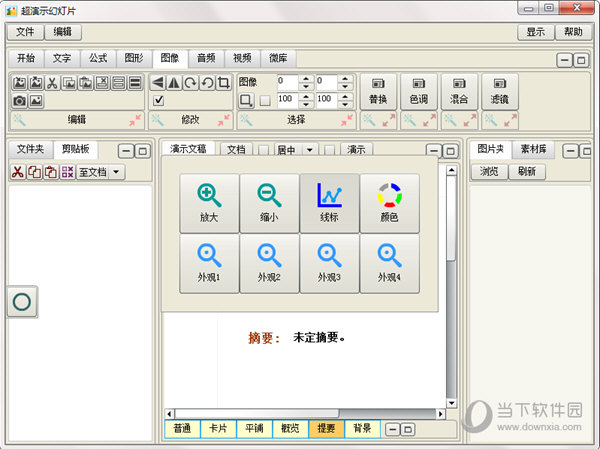600x449 pixels.
Task: Expand the 色调 group with pink arrows
Action: [x=429, y=120]
